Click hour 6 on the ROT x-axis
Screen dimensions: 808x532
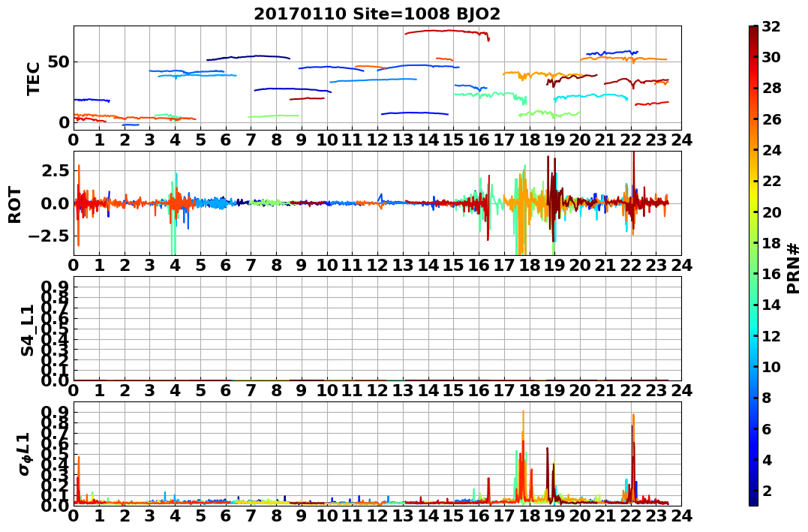click(x=226, y=266)
